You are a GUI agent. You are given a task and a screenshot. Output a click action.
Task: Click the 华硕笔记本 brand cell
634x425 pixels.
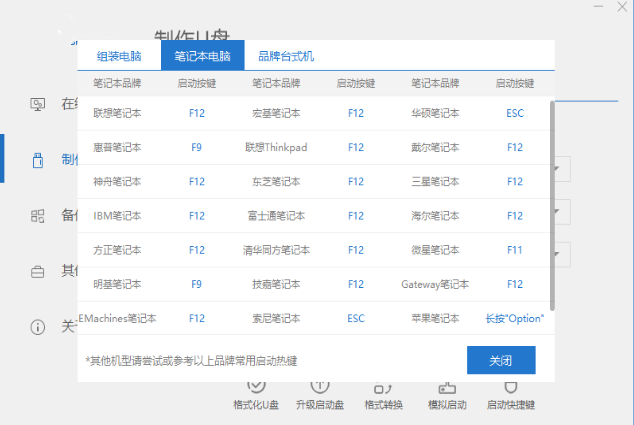pos(435,113)
